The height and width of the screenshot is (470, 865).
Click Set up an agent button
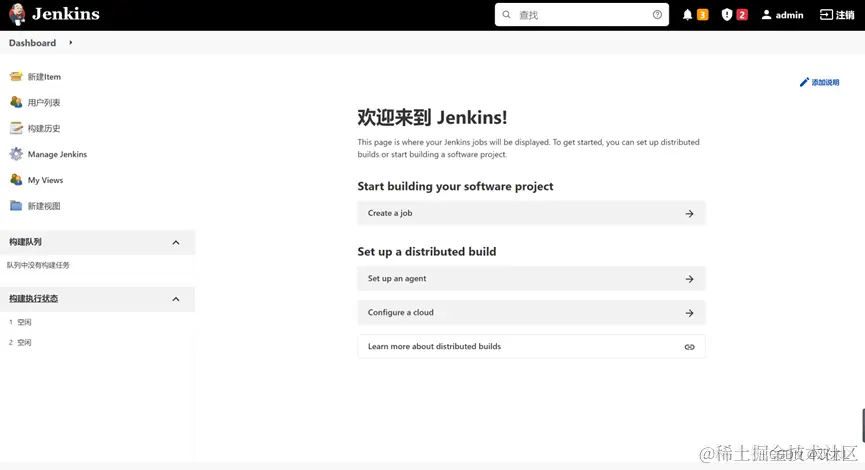[x=531, y=279]
